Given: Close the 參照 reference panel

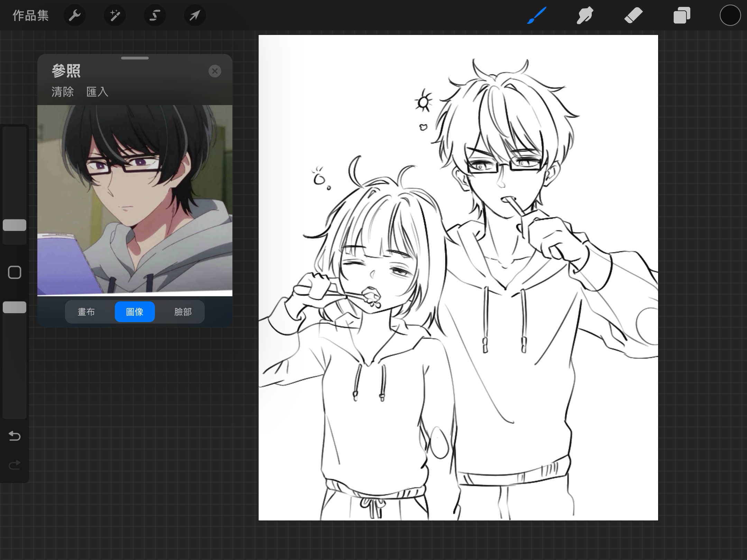Looking at the screenshot, I should 215,71.
